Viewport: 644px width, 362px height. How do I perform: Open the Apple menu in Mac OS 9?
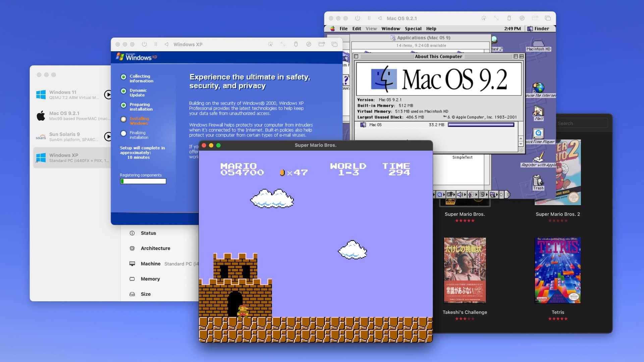click(332, 28)
